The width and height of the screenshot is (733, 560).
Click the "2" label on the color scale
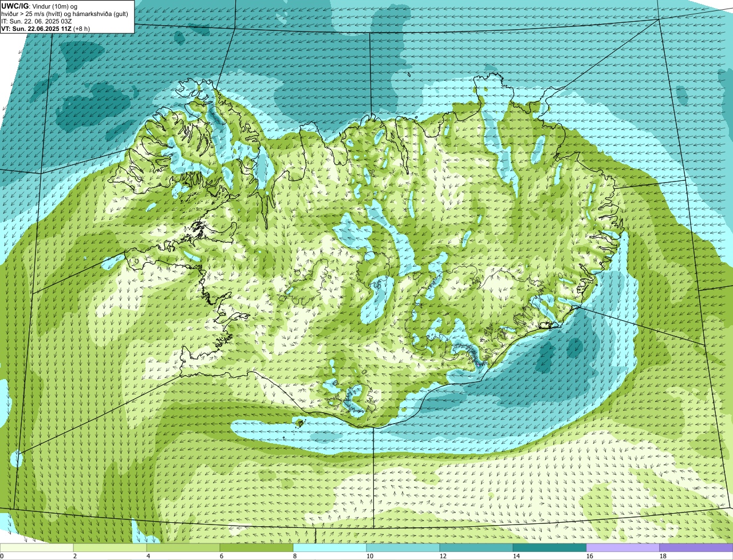[75, 556]
